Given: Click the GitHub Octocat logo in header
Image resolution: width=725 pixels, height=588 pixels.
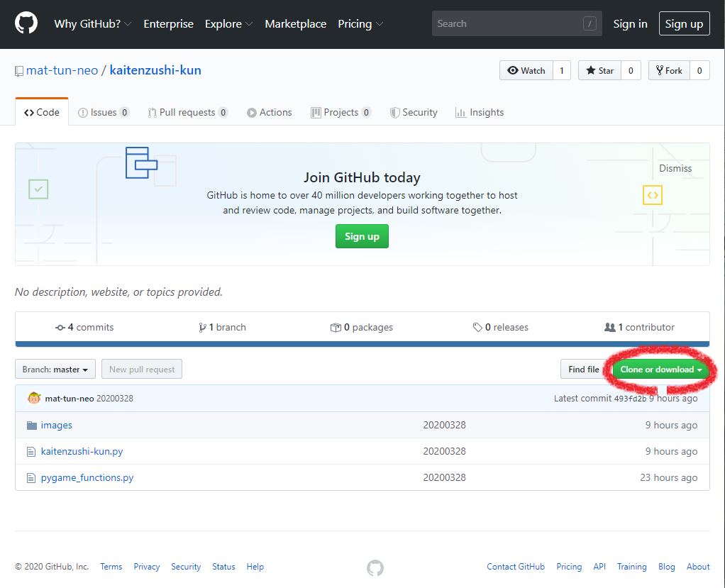Looking at the screenshot, I should 26,23.
